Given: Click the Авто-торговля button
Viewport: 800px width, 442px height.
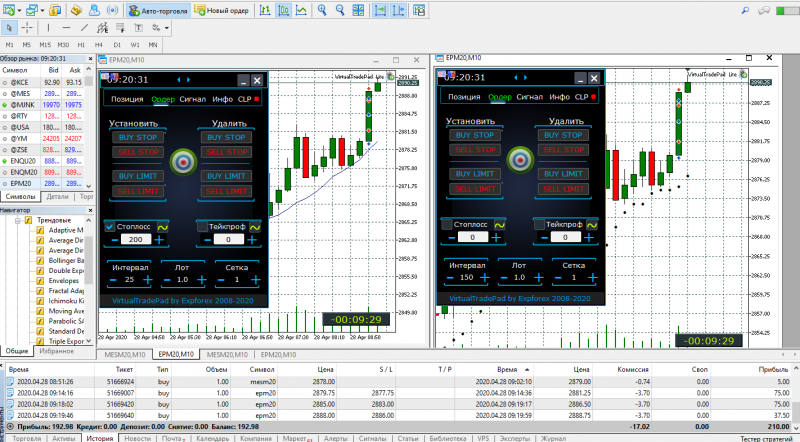Looking at the screenshot, I should pyautogui.click(x=158, y=10).
